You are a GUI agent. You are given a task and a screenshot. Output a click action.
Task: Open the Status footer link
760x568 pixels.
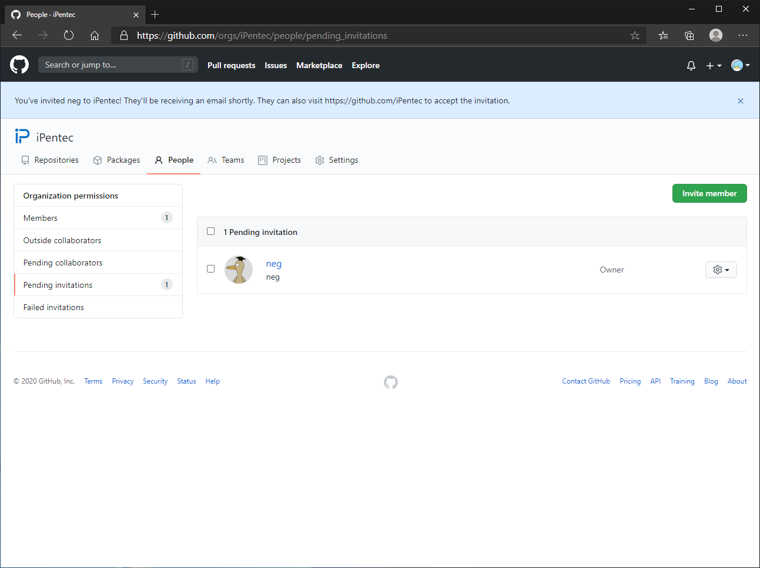(186, 381)
